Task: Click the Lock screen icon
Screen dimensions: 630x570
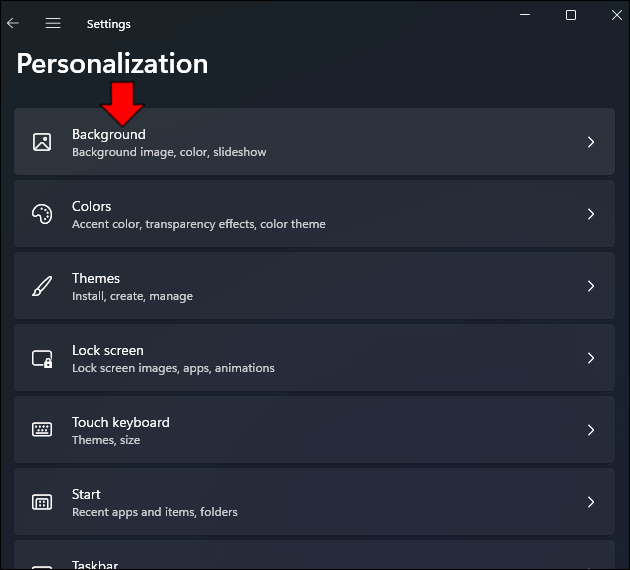Action: coord(42,358)
